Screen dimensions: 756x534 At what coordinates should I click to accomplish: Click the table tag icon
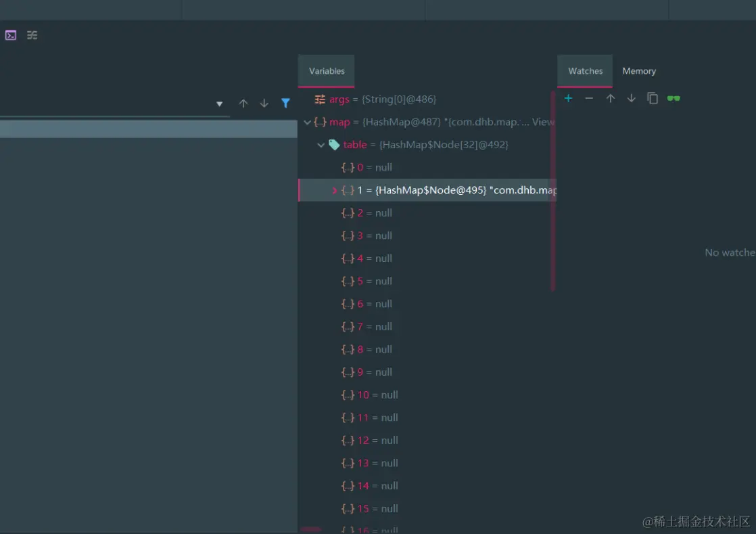tap(334, 145)
